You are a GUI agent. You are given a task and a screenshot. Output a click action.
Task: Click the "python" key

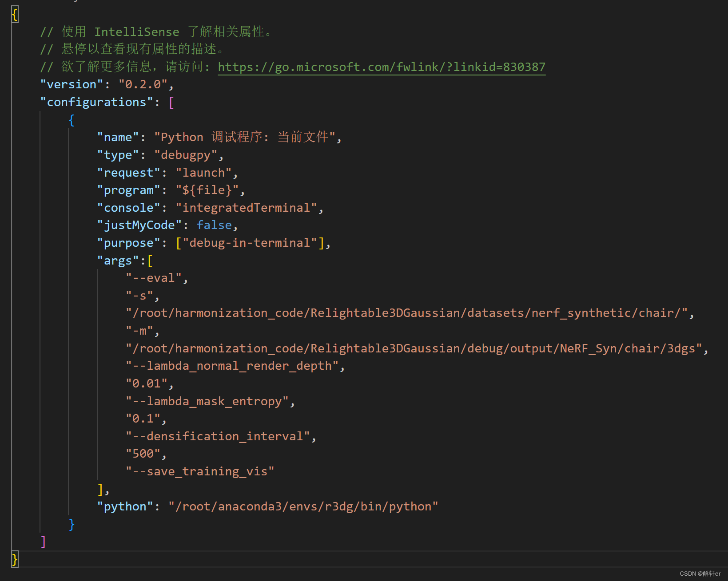pos(125,506)
